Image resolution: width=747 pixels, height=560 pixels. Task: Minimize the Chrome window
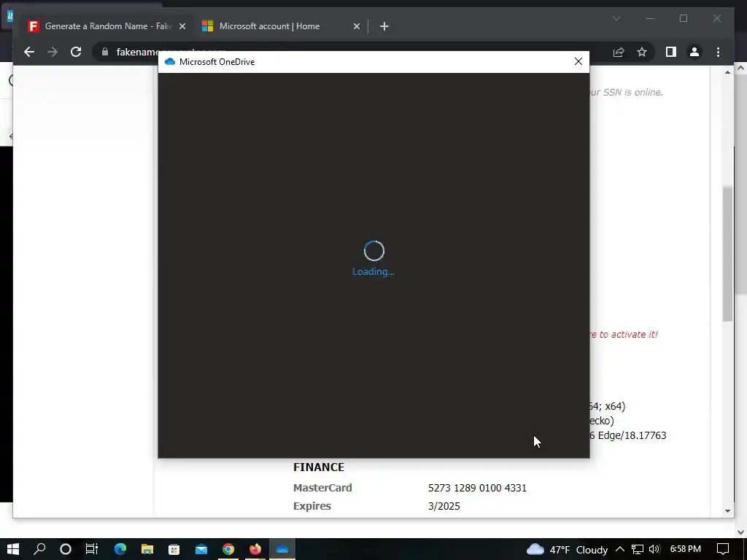tap(650, 18)
